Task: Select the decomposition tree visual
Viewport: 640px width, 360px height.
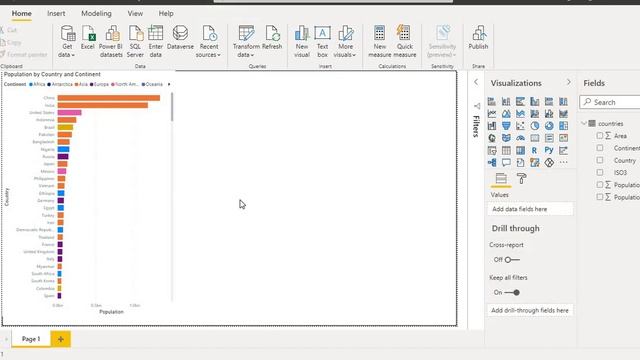Action: [x=492, y=162]
